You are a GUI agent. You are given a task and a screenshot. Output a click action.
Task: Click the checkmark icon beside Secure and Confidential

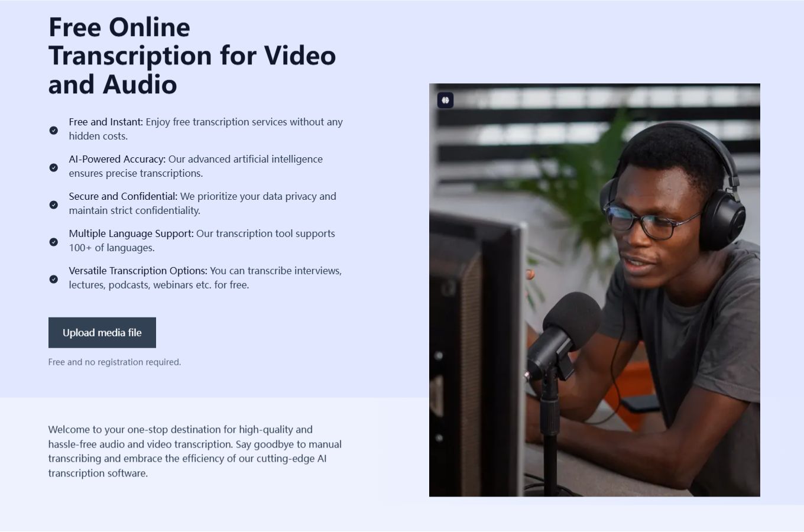point(54,205)
